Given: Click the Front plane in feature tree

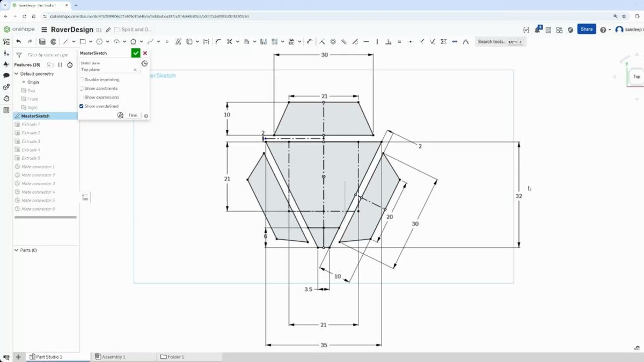Looking at the screenshot, I should (33, 99).
